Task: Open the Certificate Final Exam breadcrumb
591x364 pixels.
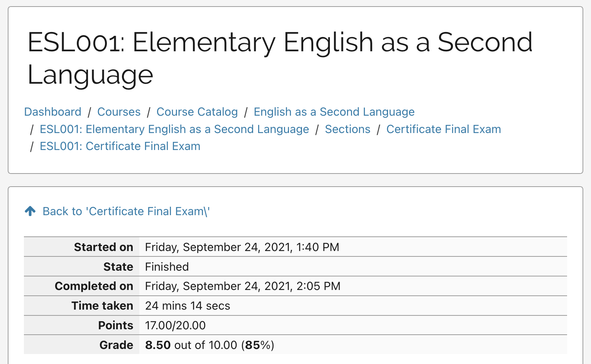Action: click(x=444, y=129)
